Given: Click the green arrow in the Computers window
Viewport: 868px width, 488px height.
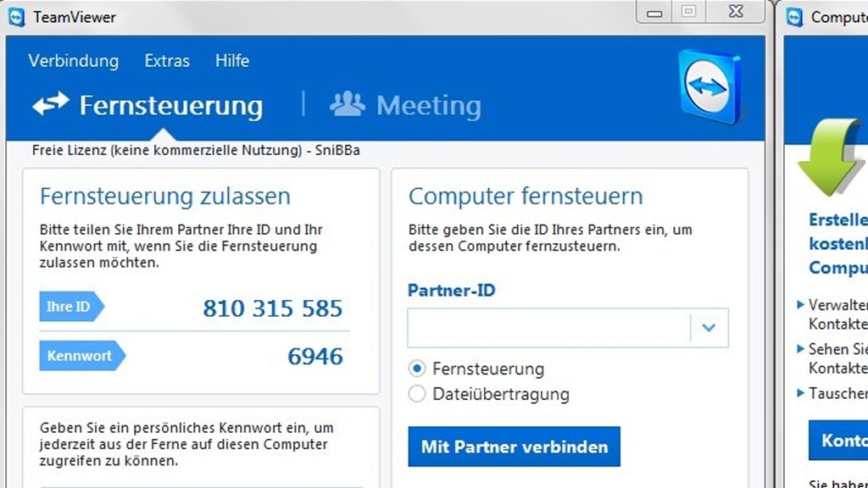Looking at the screenshot, I should point(831,158).
